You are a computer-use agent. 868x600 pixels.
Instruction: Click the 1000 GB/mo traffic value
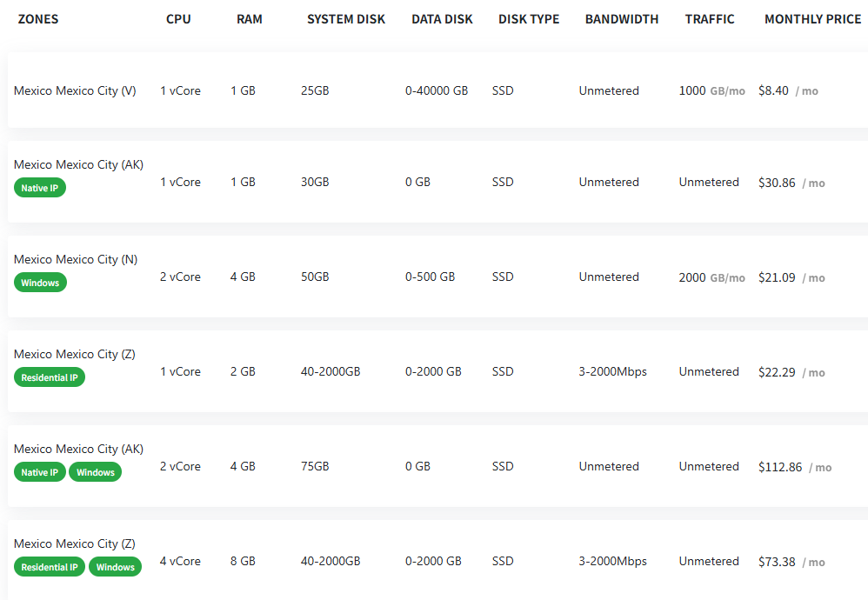coord(712,90)
